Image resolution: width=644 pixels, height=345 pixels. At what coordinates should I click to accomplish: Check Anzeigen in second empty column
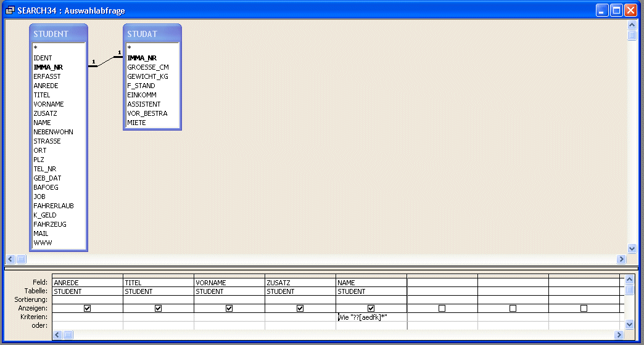tap(513, 308)
